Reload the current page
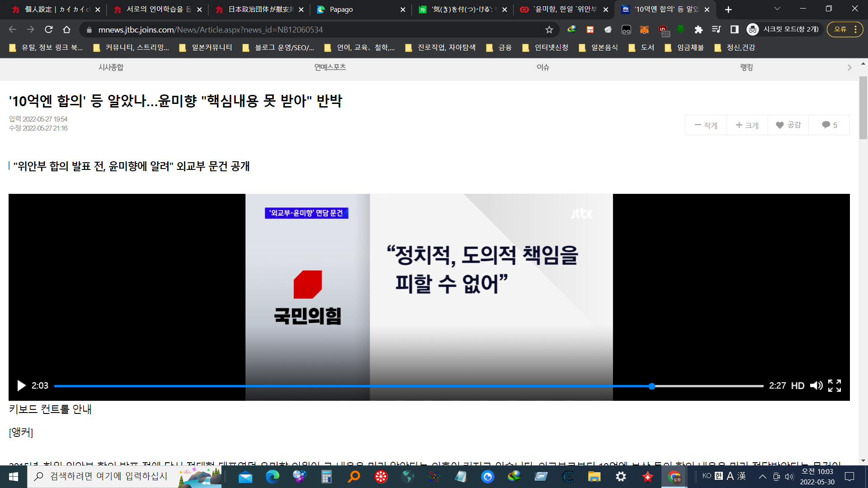The width and height of the screenshot is (868, 488). 49,30
